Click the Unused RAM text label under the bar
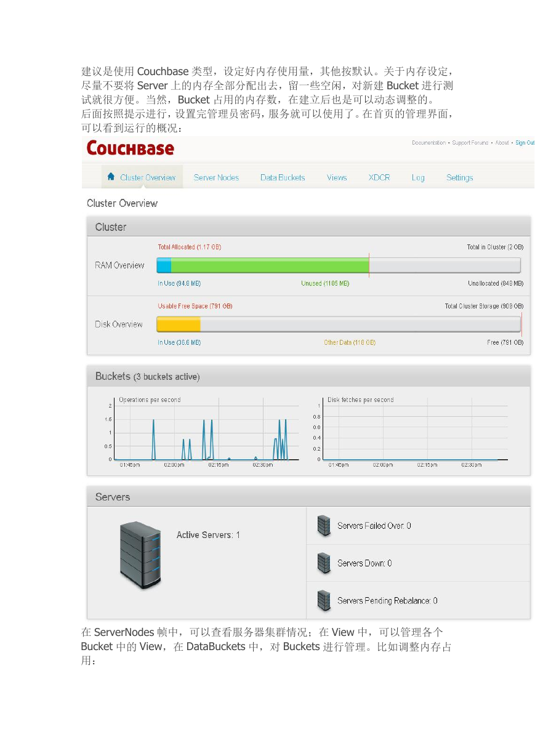This screenshot has height=756, width=535. tap(325, 284)
